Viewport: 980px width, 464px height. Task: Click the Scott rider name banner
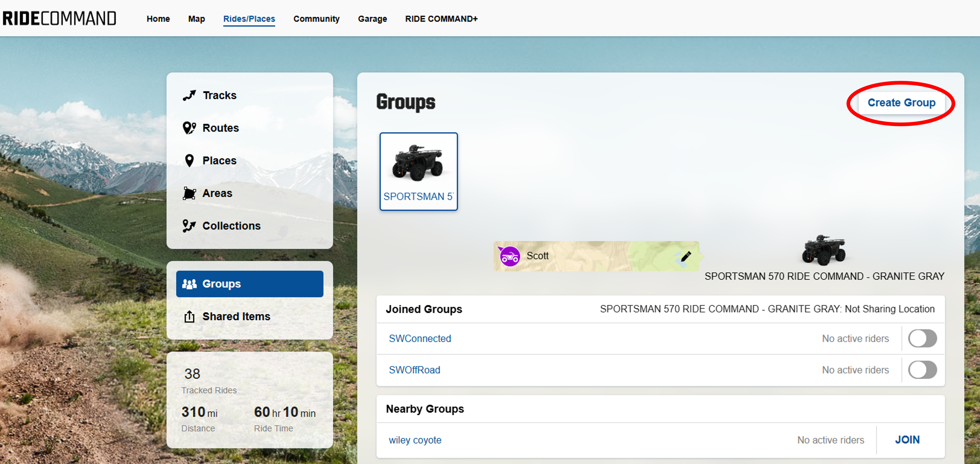pos(597,256)
